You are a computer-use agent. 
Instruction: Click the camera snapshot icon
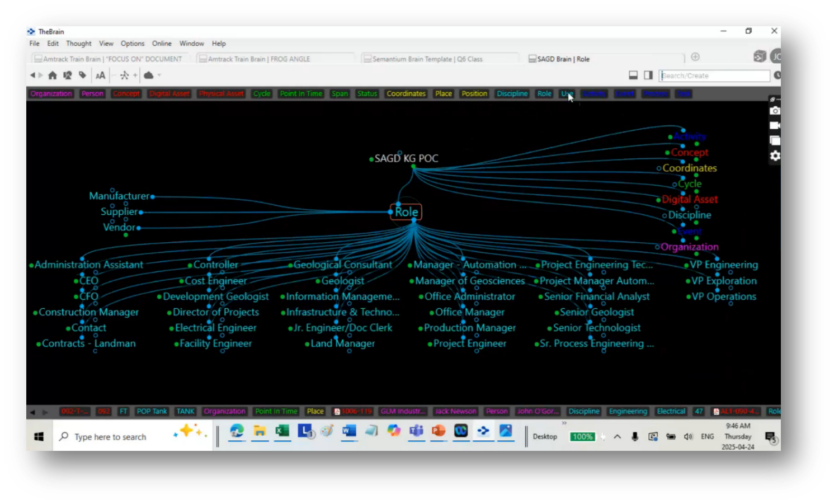[x=775, y=111]
